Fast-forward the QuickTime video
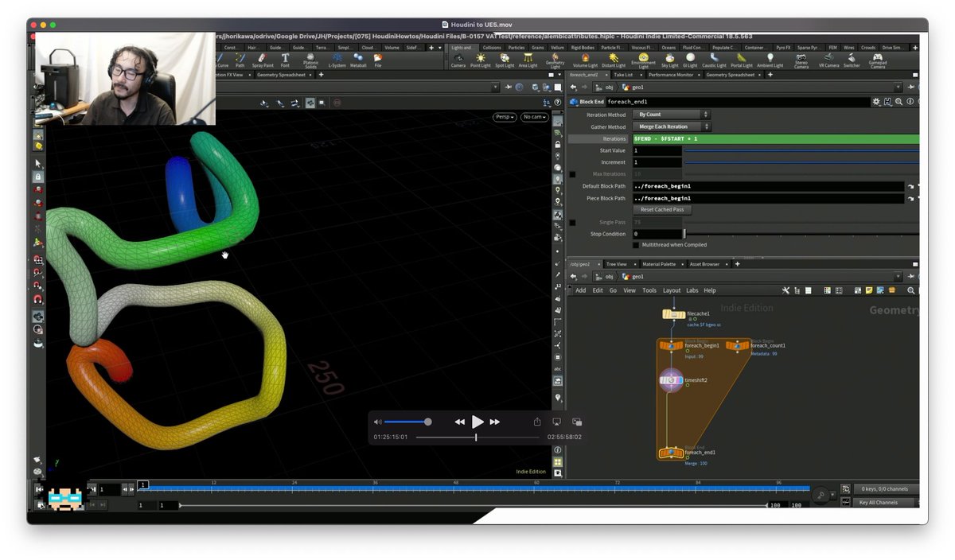The width and height of the screenshot is (955, 560). pos(495,422)
